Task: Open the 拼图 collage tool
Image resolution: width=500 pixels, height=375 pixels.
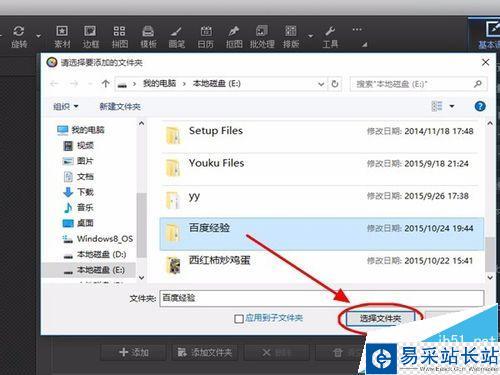Action: [x=119, y=37]
